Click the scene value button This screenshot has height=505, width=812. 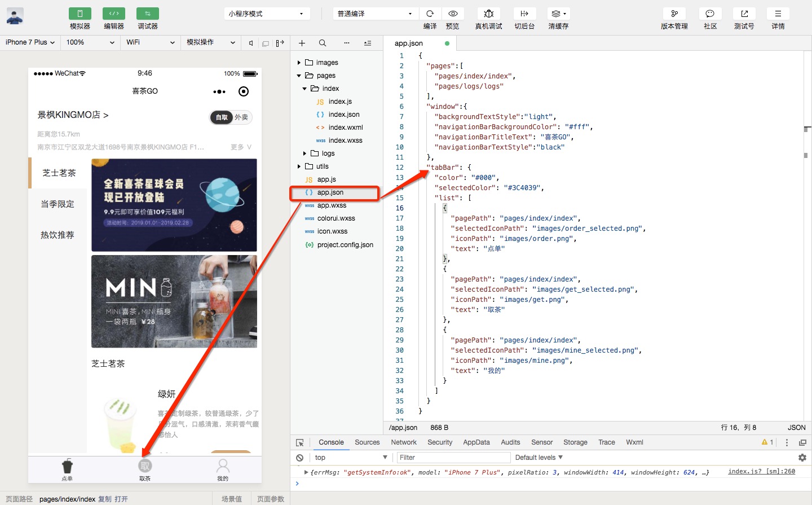point(232,499)
